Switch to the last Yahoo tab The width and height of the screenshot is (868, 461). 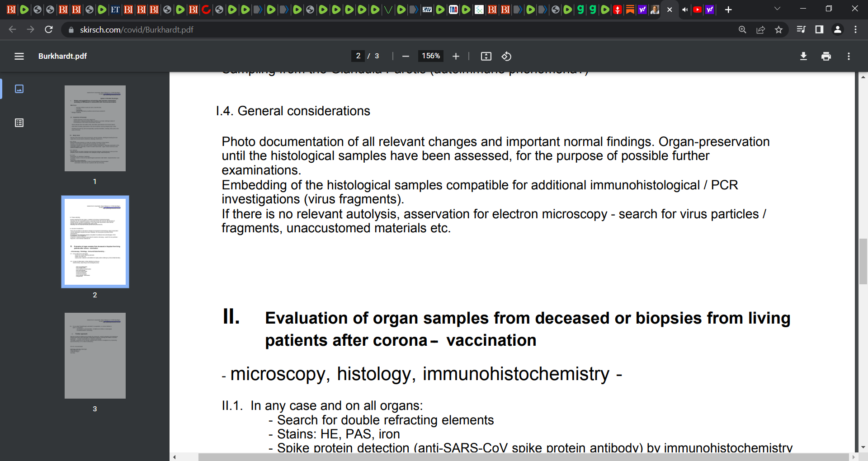[x=710, y=9]
